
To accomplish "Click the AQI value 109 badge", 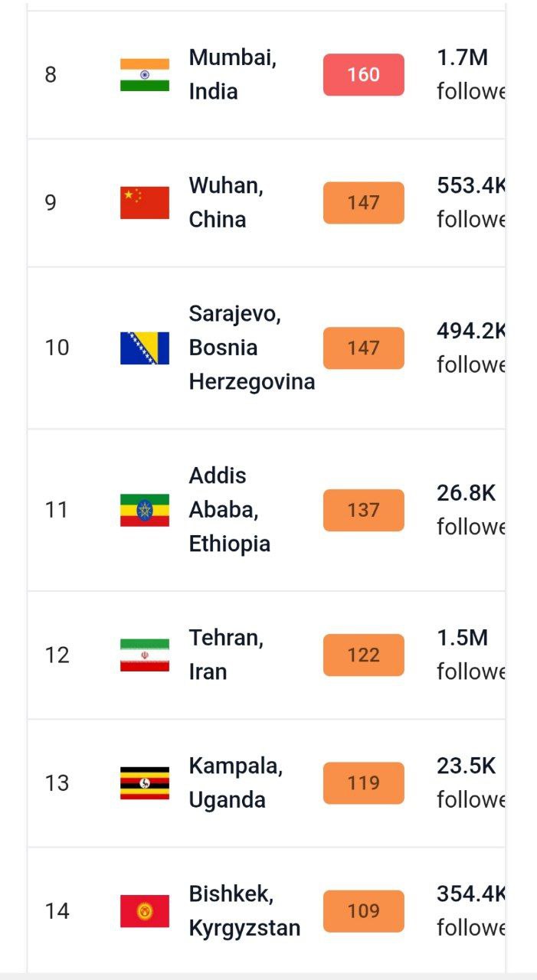I will click(x=363, y=911).
